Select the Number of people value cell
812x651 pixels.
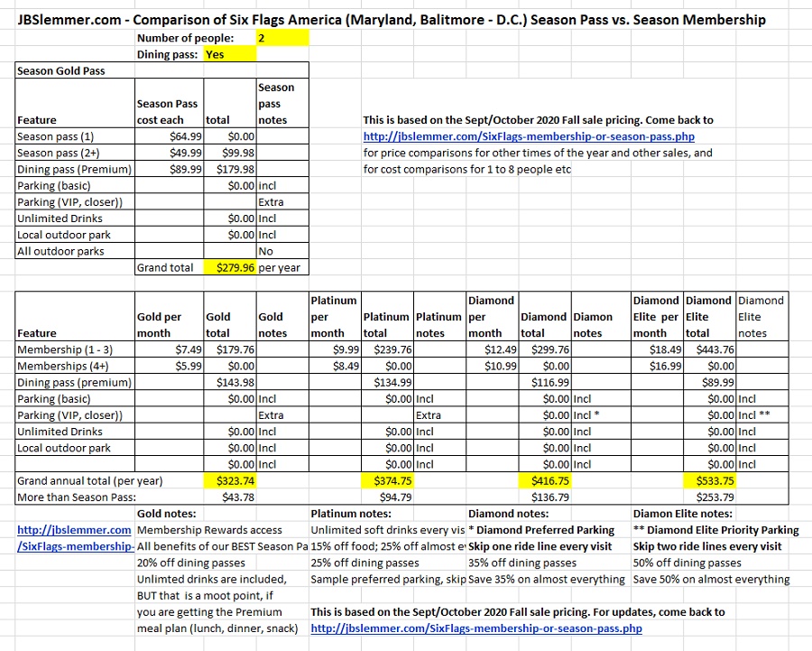click(x=282, y=38)
